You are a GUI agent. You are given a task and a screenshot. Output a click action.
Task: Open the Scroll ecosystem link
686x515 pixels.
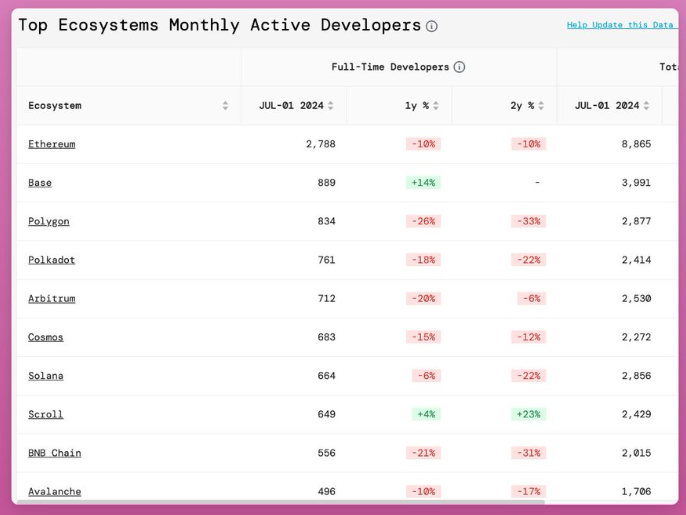click(x=46, y=414)
